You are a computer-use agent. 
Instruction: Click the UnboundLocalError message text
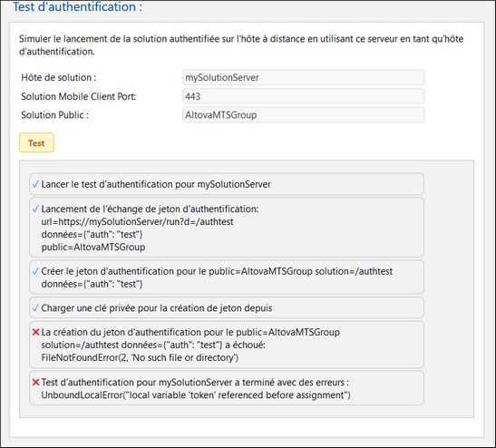(196, 394)
